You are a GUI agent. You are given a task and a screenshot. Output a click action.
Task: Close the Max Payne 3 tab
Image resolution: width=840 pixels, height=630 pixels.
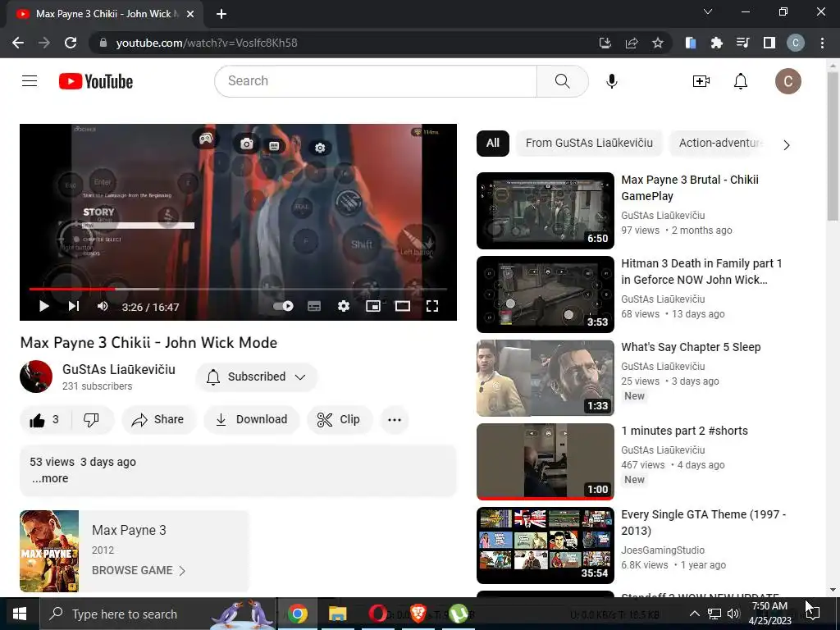190,14
